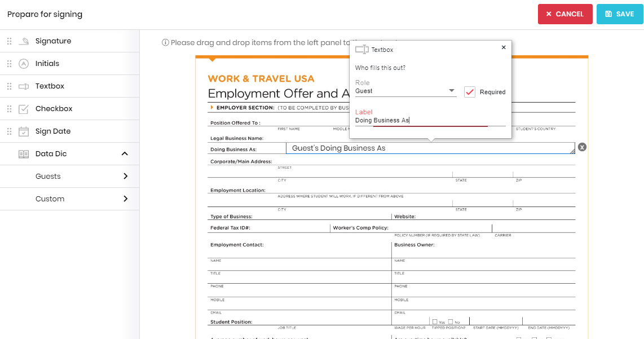Screen dimensions: 644x339
Task: Click the Initials circle icon
Action: click(x=24, y=64)
